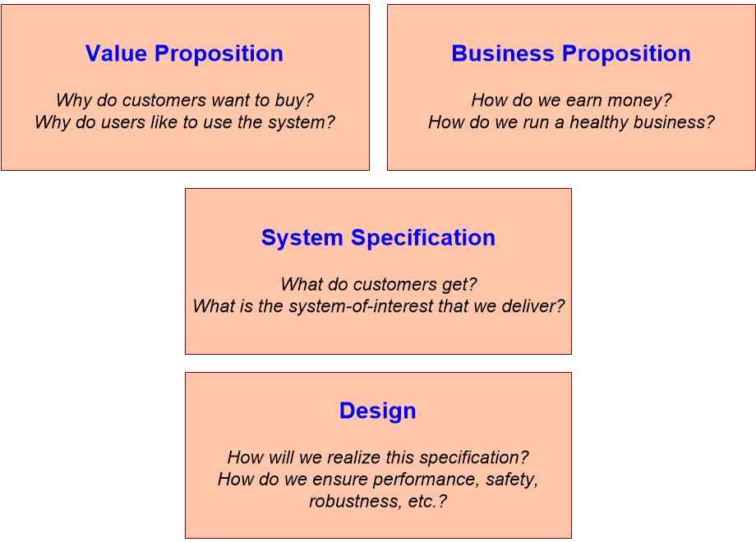The width and height of the screenshot is (756, 542).
Task: Select the text 'Why do customers want to buy?'
Action: click(x=184, y=100)
